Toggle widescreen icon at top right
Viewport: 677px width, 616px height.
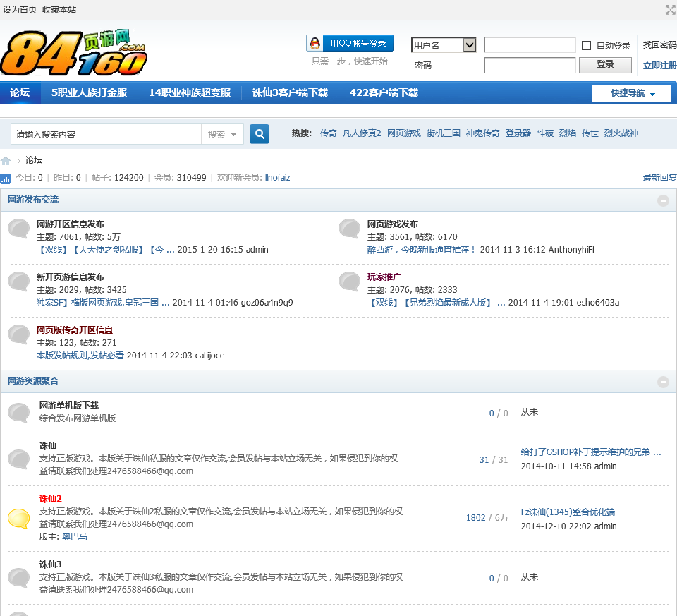click(x=671, y=9)
